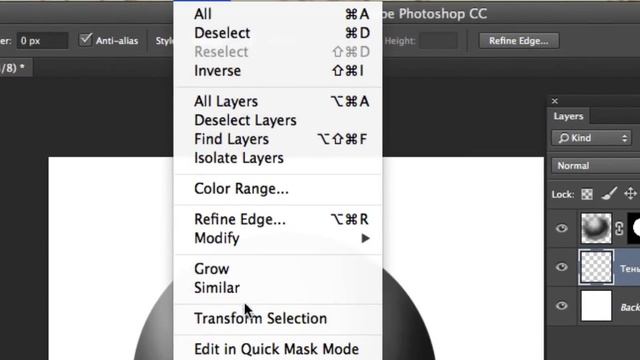This screenshot has height=360, width=640.
Task: Uncheck the Anti-alias checkbox
Action: click(85, 40)
